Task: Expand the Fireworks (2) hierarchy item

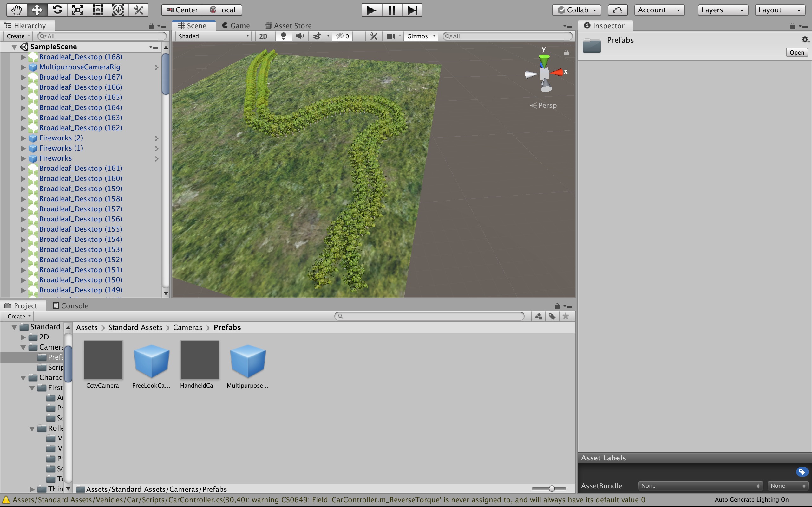Action: (x=23, y=138)
